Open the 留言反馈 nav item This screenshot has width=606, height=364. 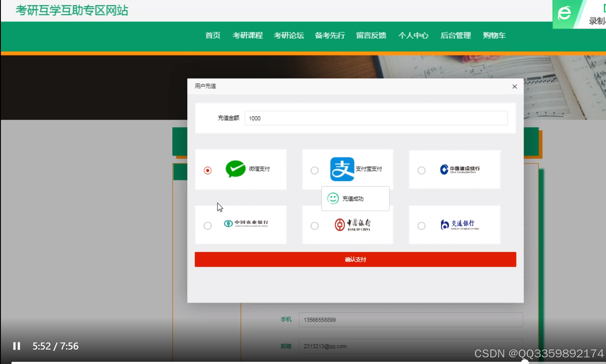371,36
